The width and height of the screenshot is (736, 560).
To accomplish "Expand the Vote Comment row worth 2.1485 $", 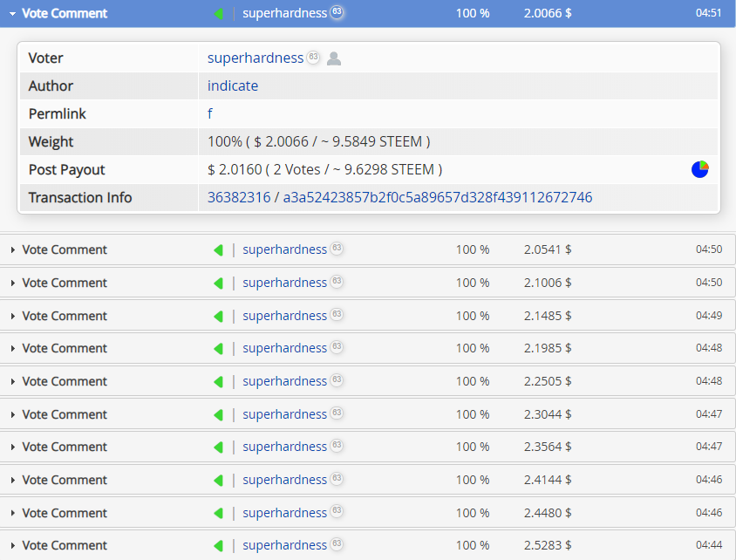I will pyautogui.click(x=367, y=316).
